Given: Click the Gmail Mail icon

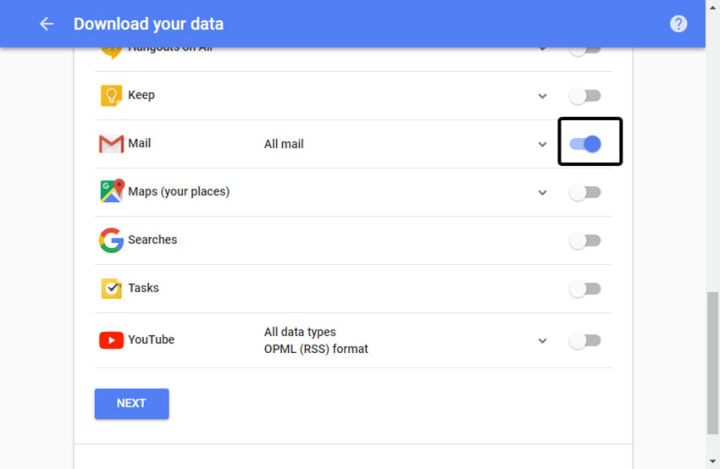Looking at the screenshot, I should (111, 144).
